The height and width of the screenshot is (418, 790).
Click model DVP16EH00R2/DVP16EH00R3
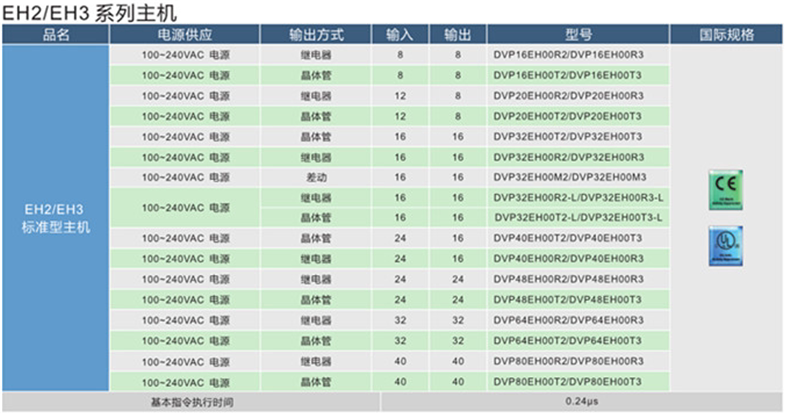(x=568, y=55)
